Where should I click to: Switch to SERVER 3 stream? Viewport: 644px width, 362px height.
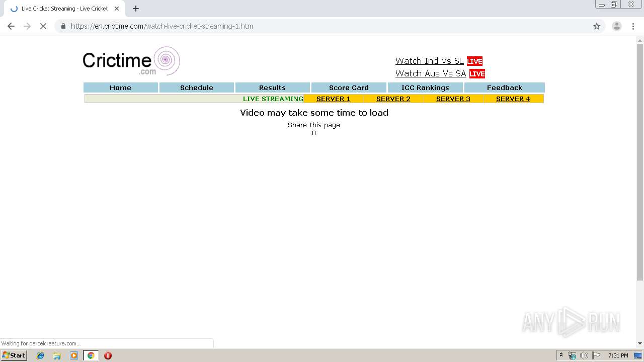453,99
